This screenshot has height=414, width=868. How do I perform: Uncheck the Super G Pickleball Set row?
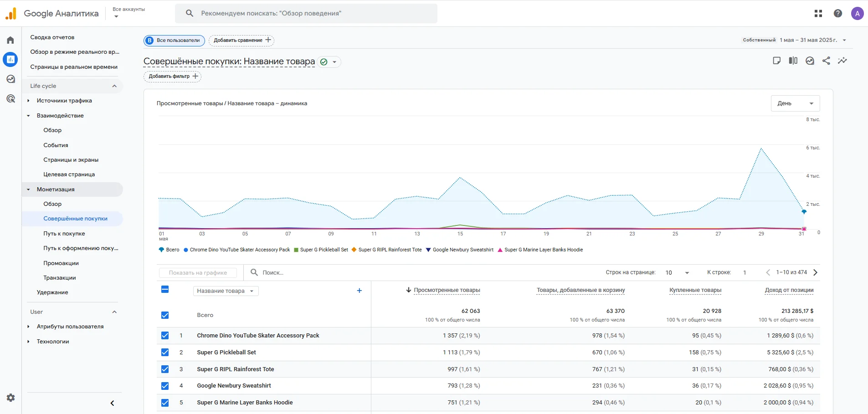coord(165,353)
